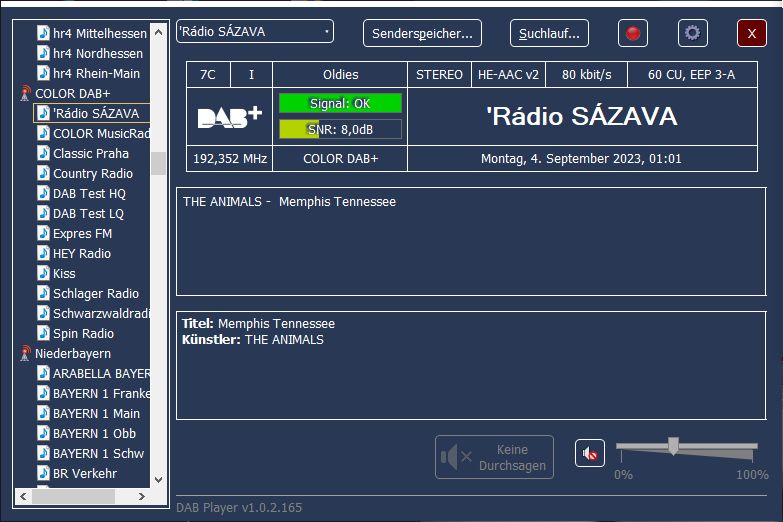Toggle mute with the speaker icon
The width and height of the screenshot is (783, 522).
(590, 454)
